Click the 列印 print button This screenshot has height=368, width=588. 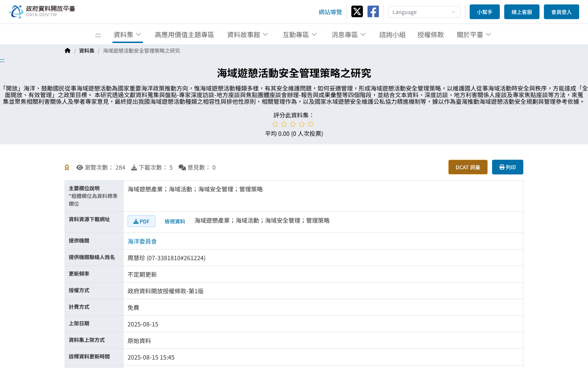point(508,167)
